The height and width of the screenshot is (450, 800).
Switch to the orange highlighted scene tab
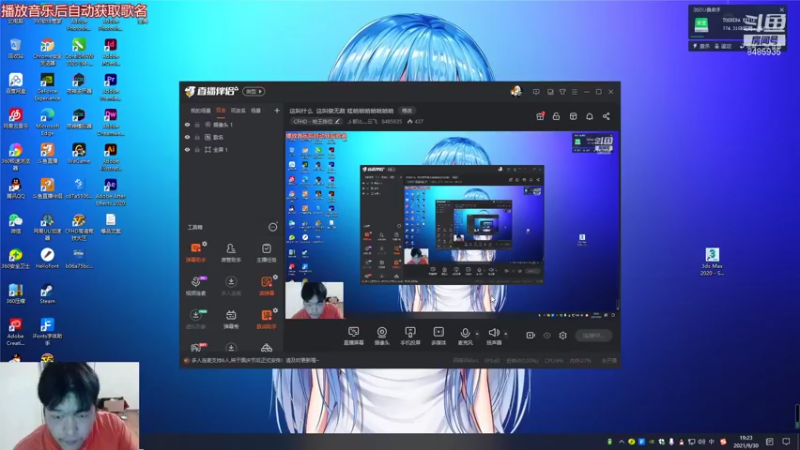pyautogui.click(x=221, y=110)
